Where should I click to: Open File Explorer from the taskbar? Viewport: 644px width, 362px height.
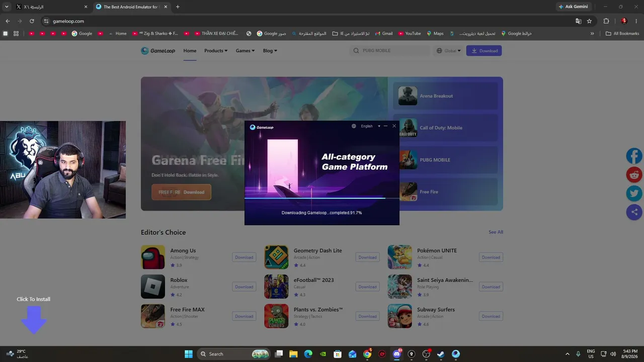pyautogui.click(x=293, y=354)
